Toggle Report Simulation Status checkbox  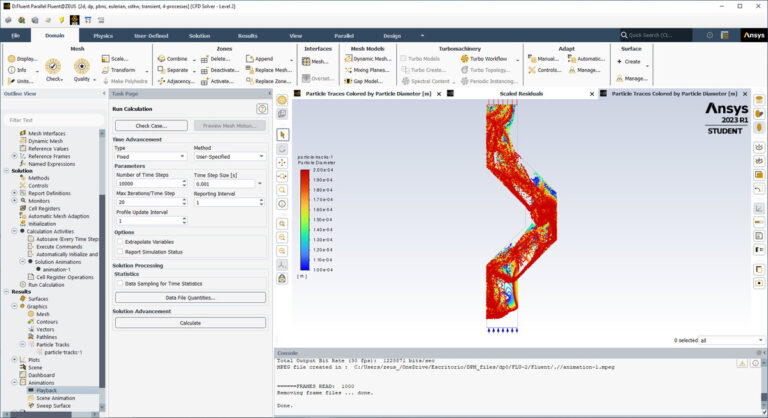[120, 252]
